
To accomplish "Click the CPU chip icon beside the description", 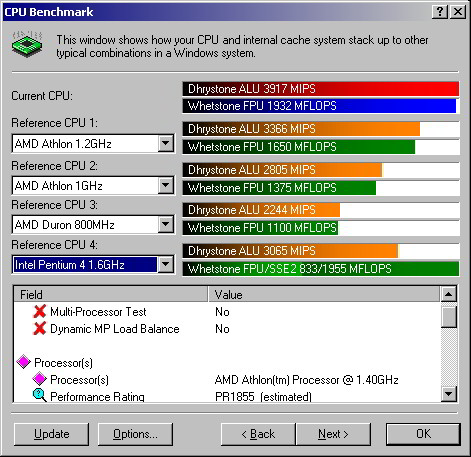I will [x=27, y=45].
